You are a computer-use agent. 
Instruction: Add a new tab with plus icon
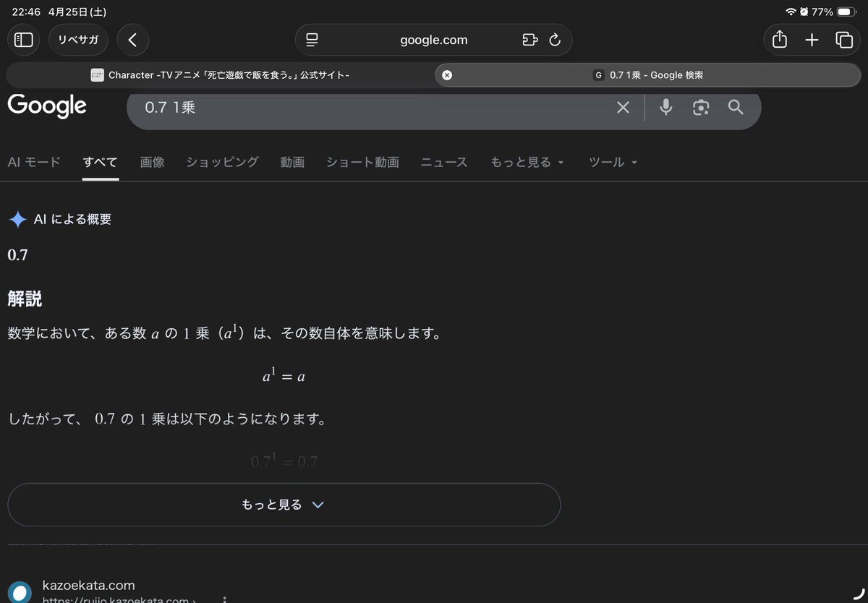812,40
